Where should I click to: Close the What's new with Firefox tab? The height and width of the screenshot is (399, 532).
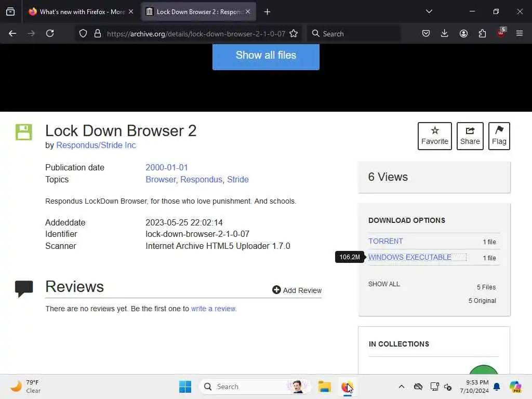pyautogui.click(x=131, y=11)
